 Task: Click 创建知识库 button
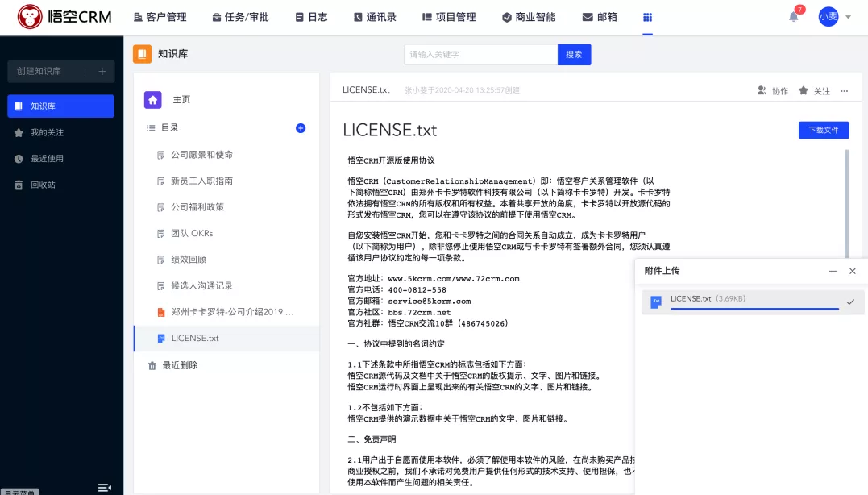pos(61,72)
